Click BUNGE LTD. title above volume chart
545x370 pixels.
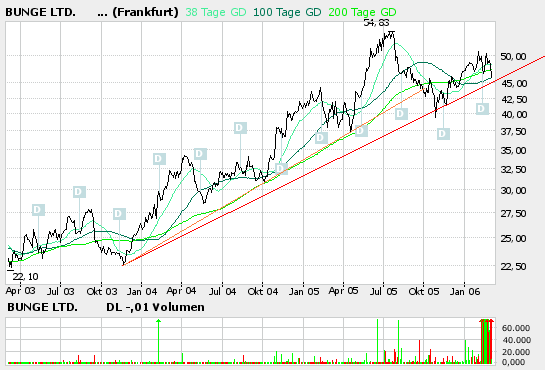(42, 307)
